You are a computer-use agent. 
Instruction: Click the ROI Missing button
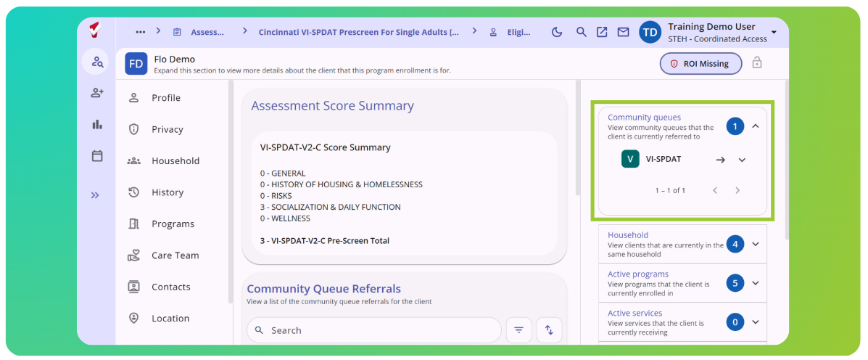[x=700, y=64]
